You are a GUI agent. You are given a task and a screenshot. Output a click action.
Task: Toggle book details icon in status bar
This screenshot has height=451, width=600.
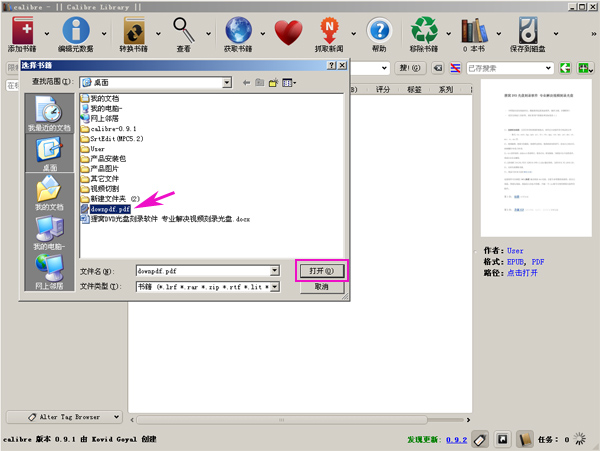[525, 439]
